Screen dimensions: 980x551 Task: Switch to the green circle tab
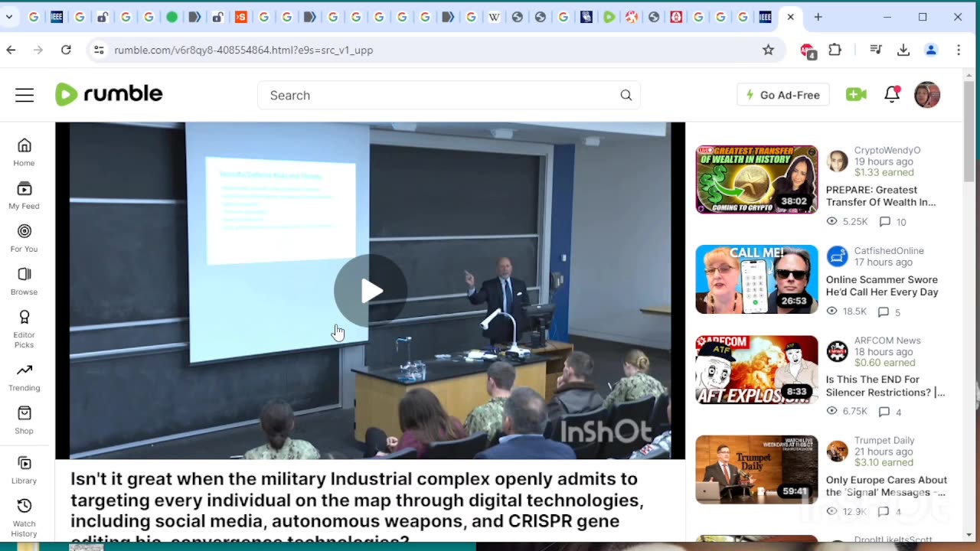click(171, 17)
